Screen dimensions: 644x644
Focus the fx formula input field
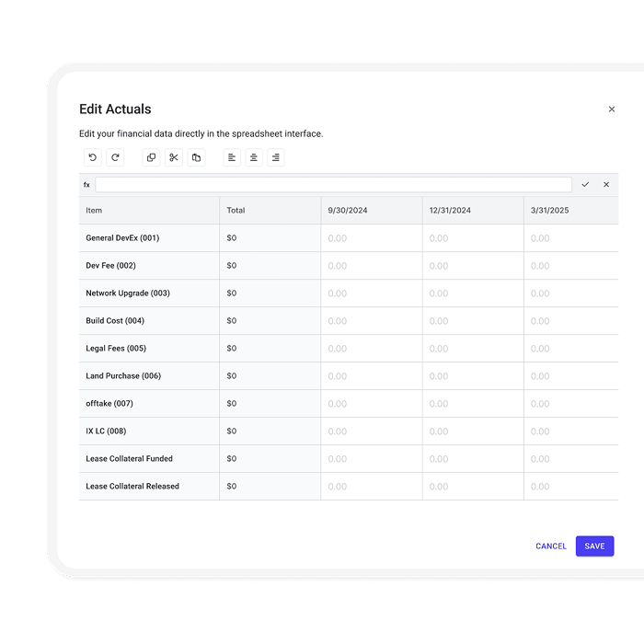coord(333,184)
